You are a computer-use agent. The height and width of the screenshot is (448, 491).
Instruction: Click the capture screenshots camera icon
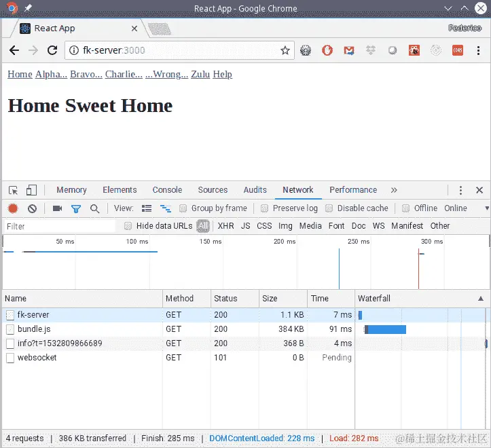(x=57, y=208)
